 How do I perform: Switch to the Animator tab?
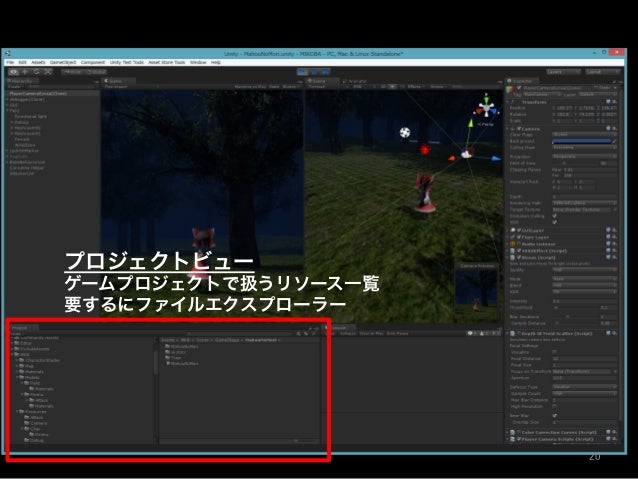click(355, 81)
